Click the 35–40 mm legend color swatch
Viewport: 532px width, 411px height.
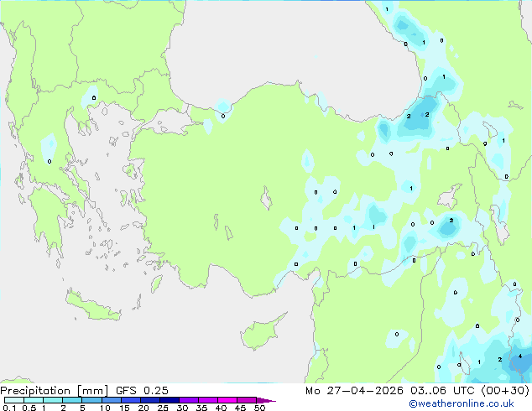tap(207, 400)
